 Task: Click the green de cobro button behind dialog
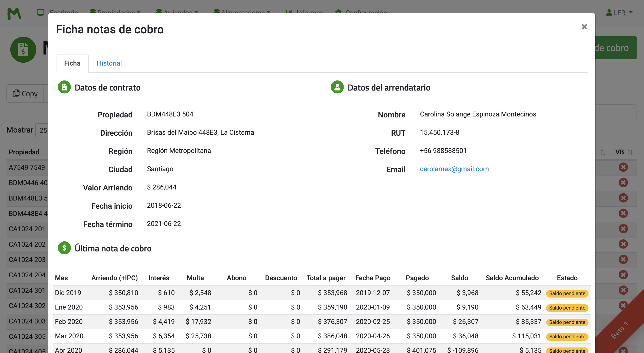pos(615,48)
